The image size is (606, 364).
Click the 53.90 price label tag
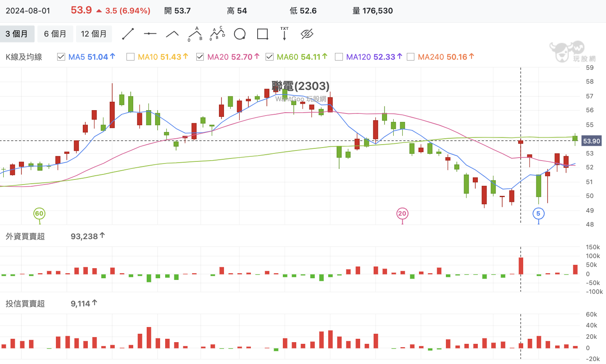pyautogui.click(x=591, y=141)
